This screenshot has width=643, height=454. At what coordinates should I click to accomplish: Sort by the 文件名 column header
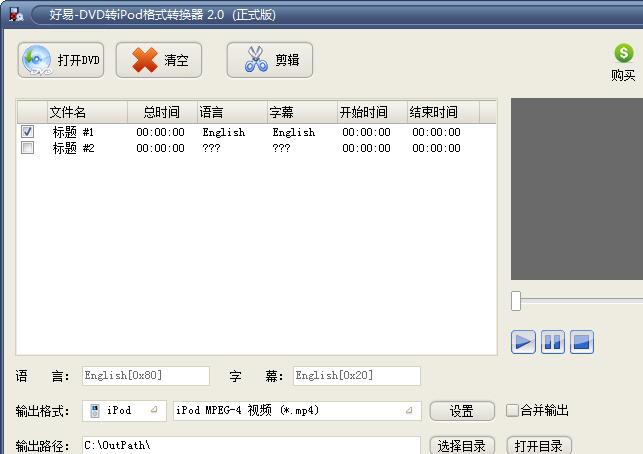pyautogui.click(x=87, y=112)
